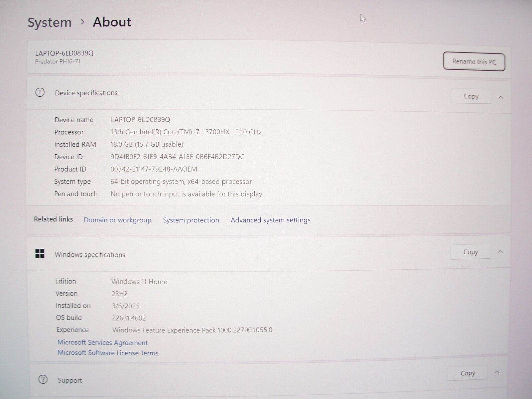Open the System protection link
This screenshot has width=532, height=399.
click(x=191, y=220)
